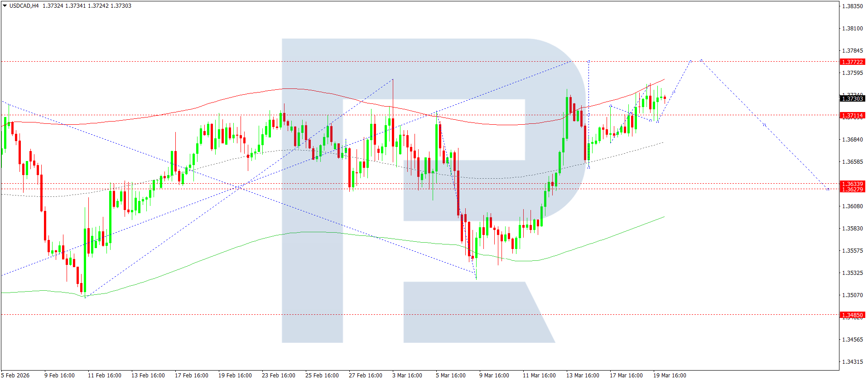868x381 pixels.
Task: Click the 1.36339 red price level label
Action: (852, 184)
